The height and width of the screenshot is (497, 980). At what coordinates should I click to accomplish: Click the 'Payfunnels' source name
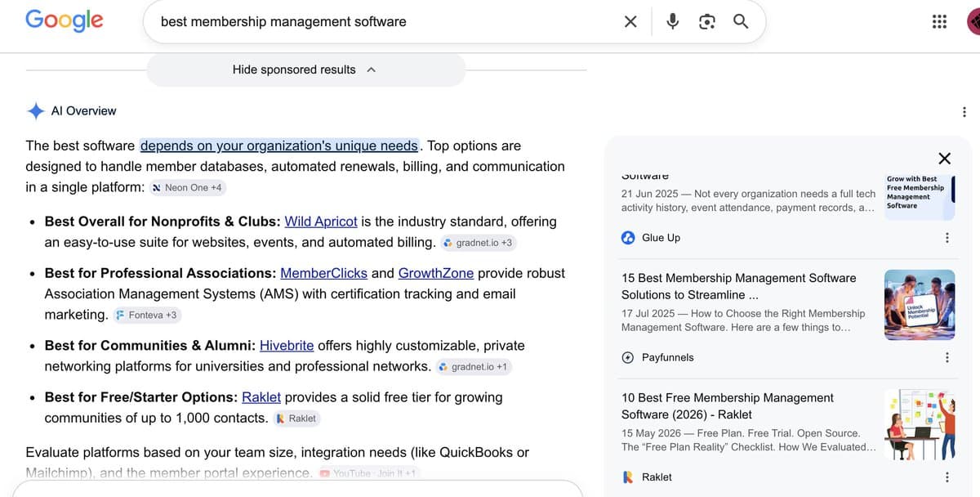(x=668, y=357)
